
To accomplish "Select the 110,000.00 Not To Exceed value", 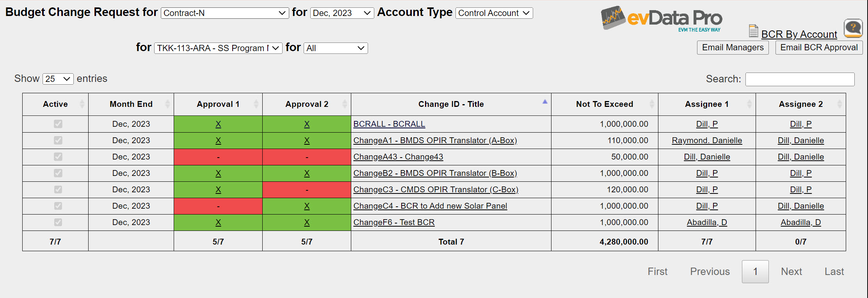I will (x=628, y=140).
